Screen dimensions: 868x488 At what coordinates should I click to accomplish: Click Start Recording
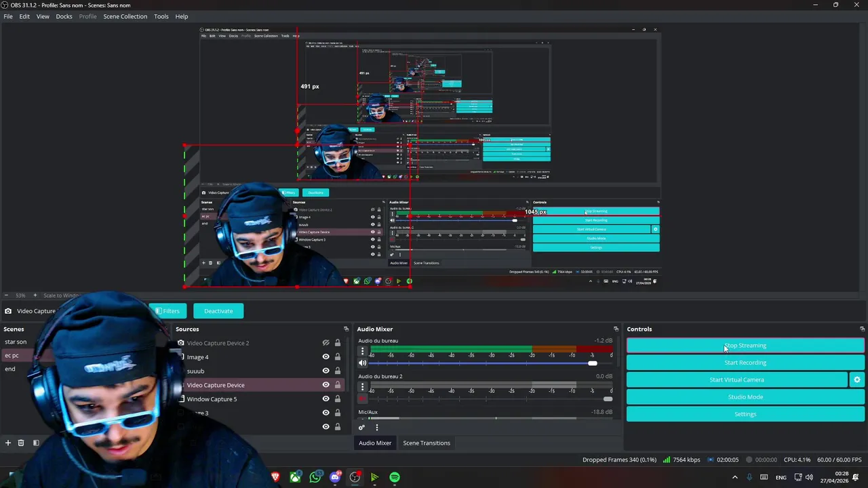745,363
